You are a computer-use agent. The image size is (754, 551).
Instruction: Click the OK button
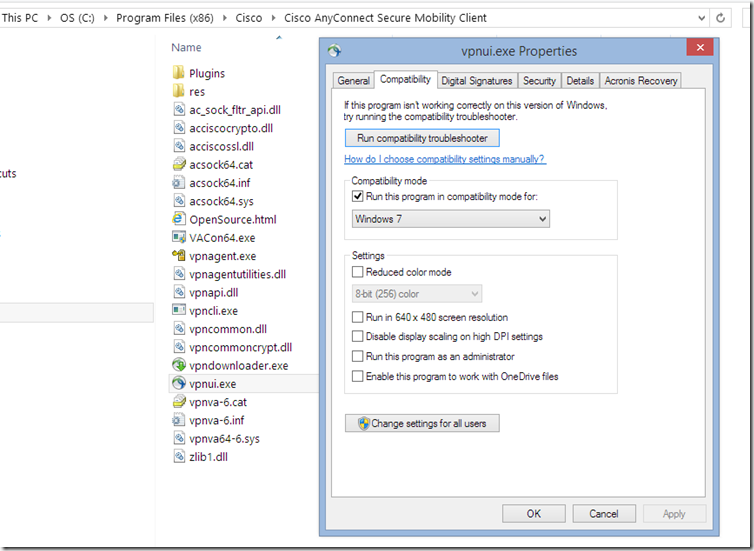[534, 514]
